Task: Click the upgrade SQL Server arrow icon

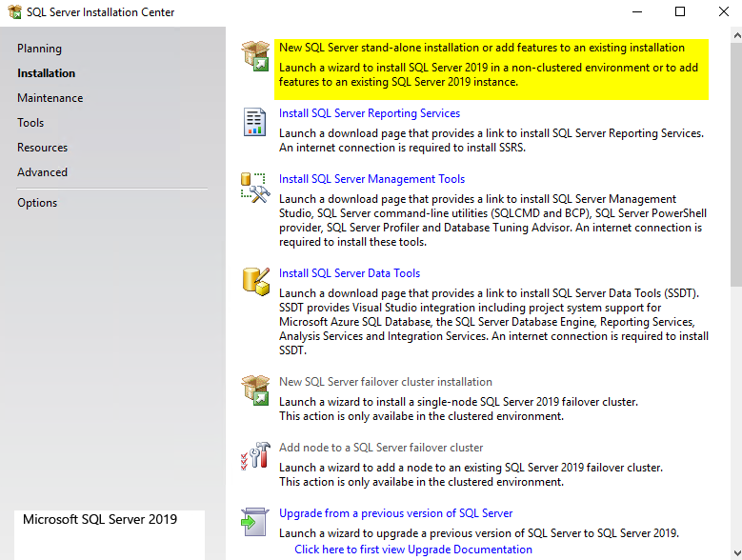Action: [255, 522]
